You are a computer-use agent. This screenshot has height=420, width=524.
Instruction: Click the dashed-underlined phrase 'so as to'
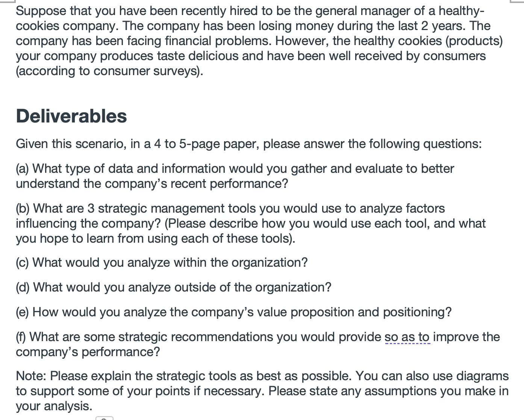pyautogui.click(x=407, y=337)
